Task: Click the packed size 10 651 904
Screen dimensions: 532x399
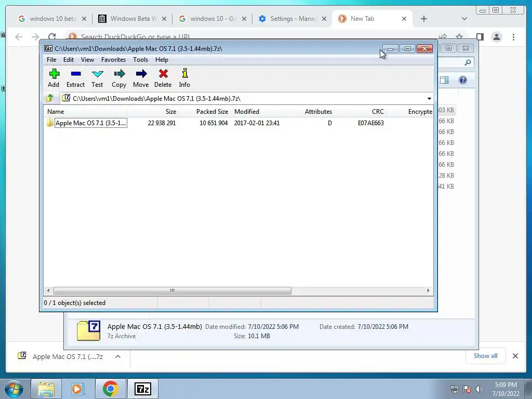Action: pyautogui.click(x=214, y=123)
